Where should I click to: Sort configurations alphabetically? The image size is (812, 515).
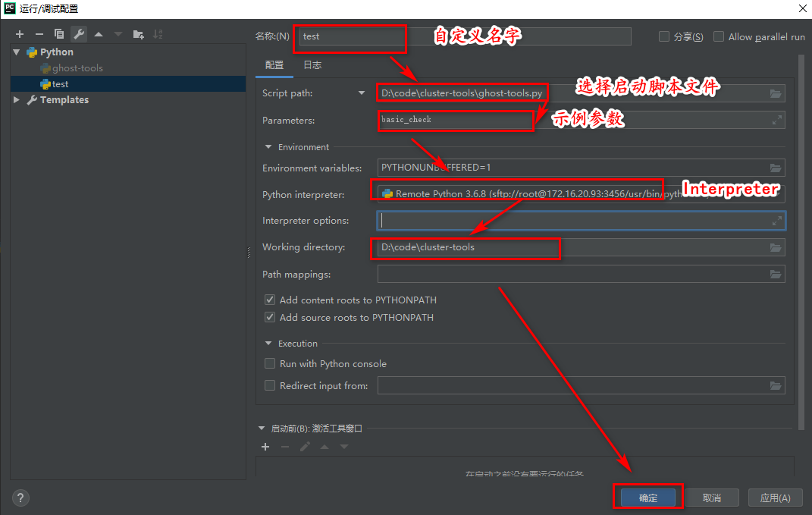click(158, 34)
